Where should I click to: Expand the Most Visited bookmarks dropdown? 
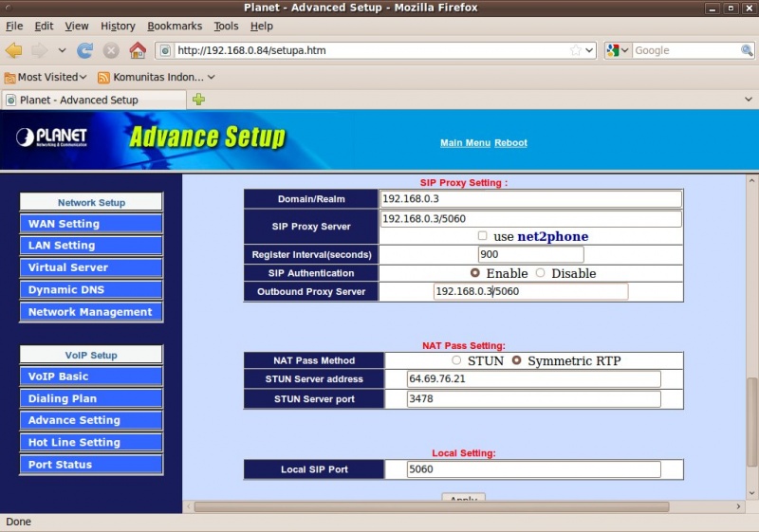[x=83, y=78]
